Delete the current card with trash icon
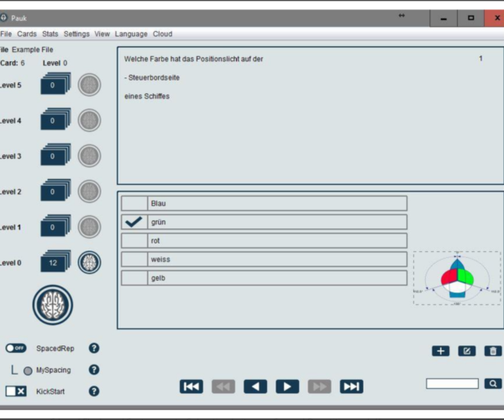The height and width of the screenshot is (420, 504). click(x=493, y=351)
